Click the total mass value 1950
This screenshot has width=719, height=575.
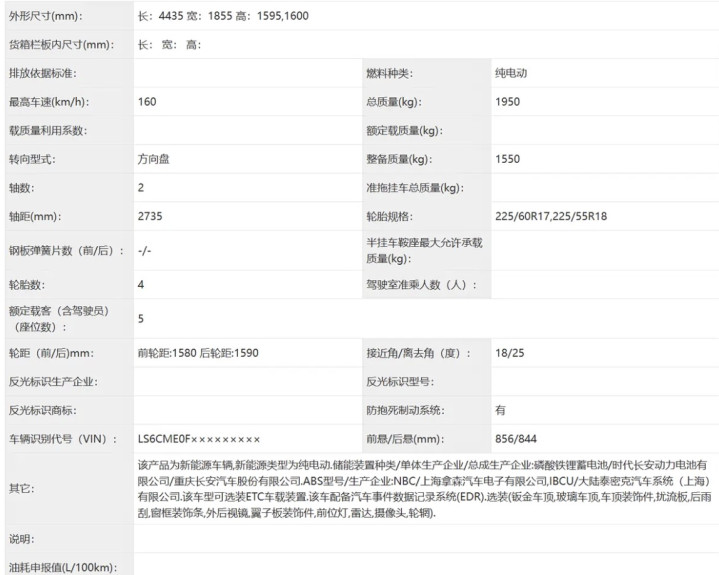[507, 102]
